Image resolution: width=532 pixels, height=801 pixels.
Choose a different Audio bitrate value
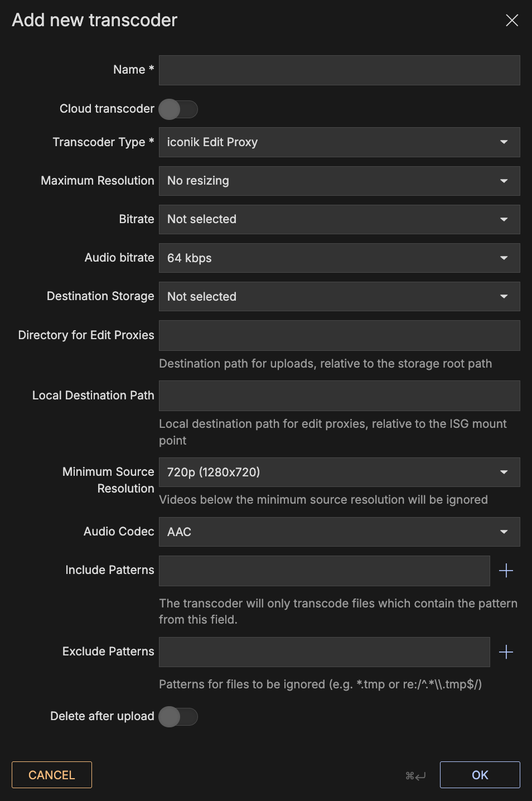point(339,258)
